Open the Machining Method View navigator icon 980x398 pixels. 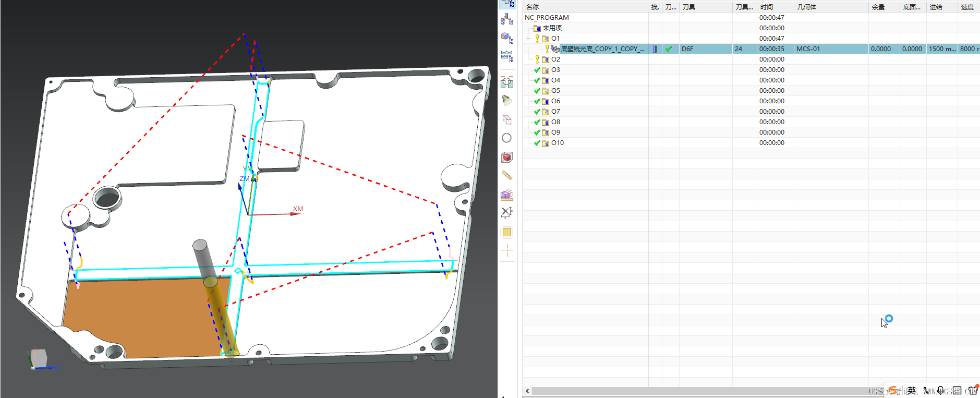[x=507, y=56]
